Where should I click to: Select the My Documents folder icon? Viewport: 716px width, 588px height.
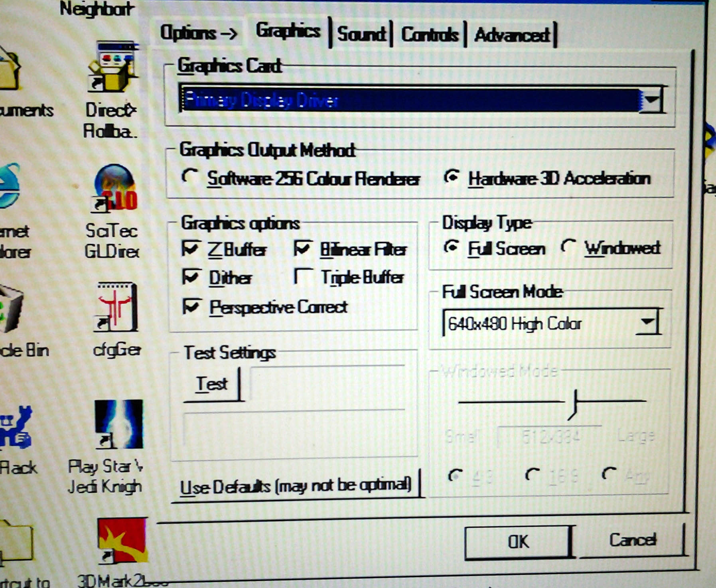point(9,68)
